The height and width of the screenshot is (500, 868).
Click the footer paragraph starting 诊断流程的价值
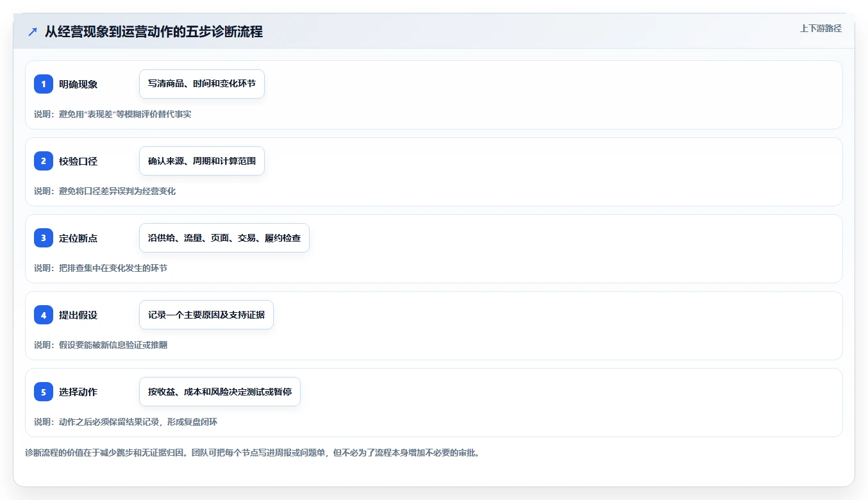pyautogui.click(x=253, y=453)
